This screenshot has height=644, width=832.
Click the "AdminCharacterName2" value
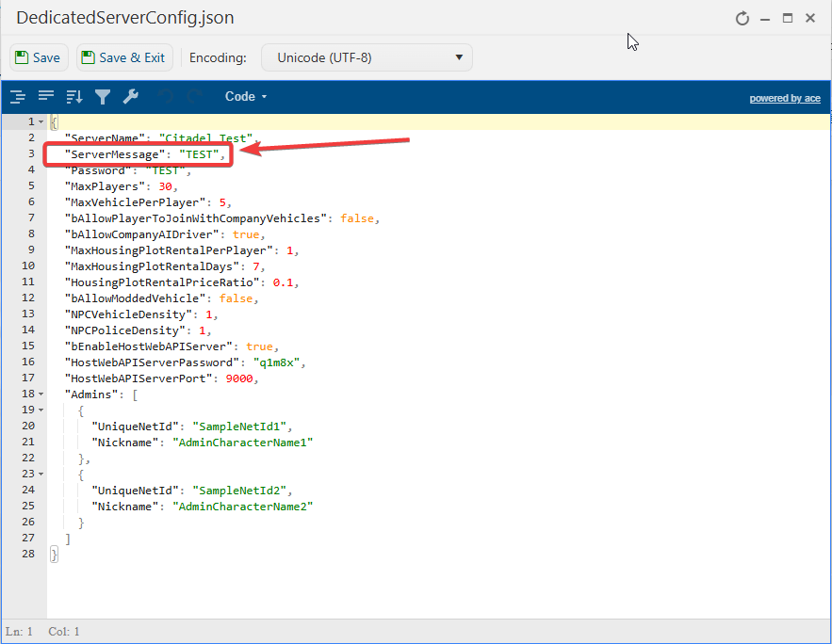pyautogui.click(x=242, y=507)
